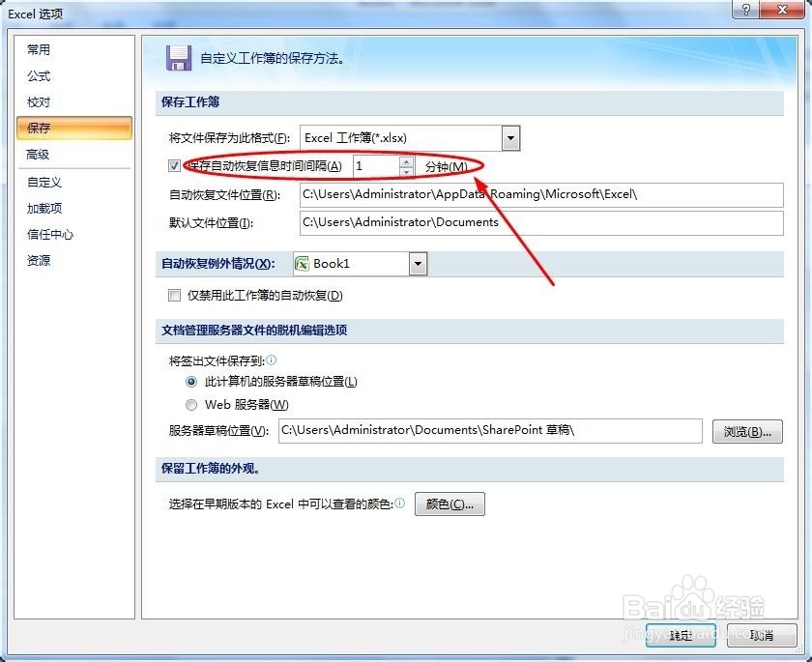812x662 pixels.
Task: Select 此计算机的服务器草稿位置 radio button
Action: coord(191,382)
